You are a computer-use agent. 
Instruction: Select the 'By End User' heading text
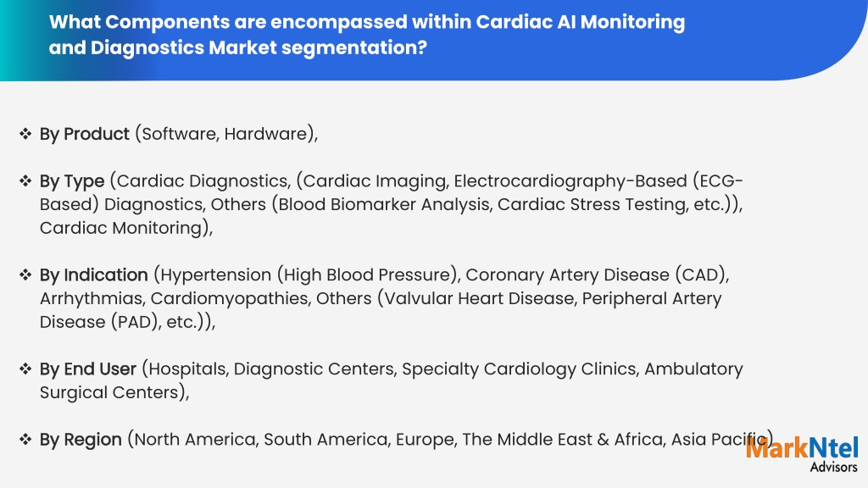pyautogui.click(x=87, y=369)
